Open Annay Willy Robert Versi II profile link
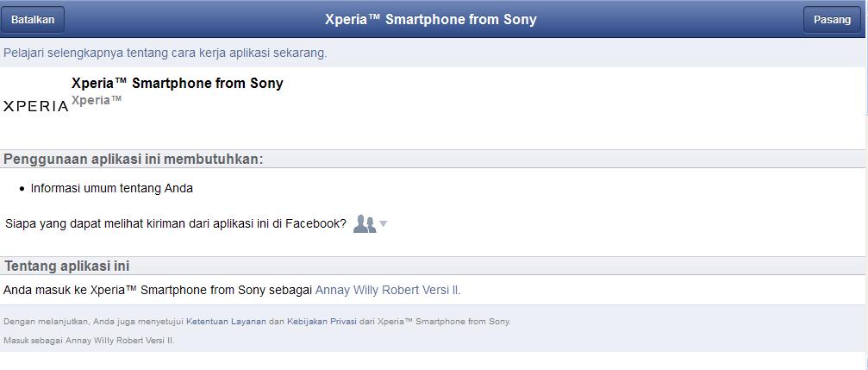 (387, 290)
